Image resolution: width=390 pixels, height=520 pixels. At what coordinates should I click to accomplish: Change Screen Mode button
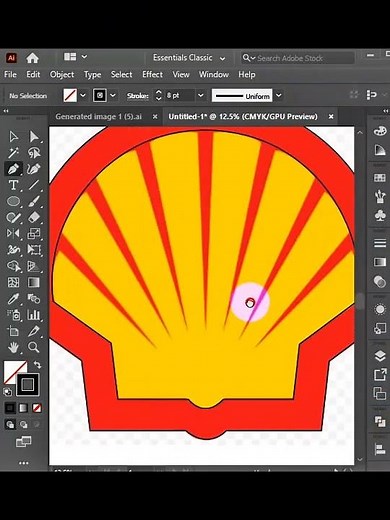(x=23, y=442)
